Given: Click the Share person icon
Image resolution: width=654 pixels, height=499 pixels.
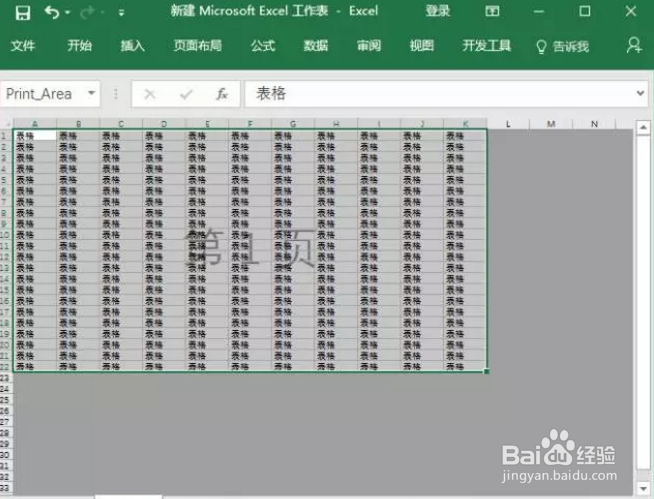Looking at the screenshot, I should (x=634, y=45).
